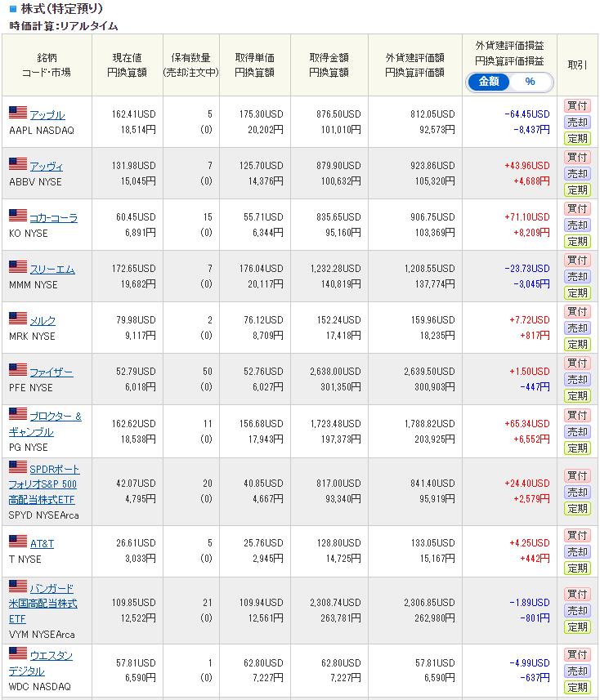Click US flag icon beside スリーエム
The image size is (600, 700).
18,266
